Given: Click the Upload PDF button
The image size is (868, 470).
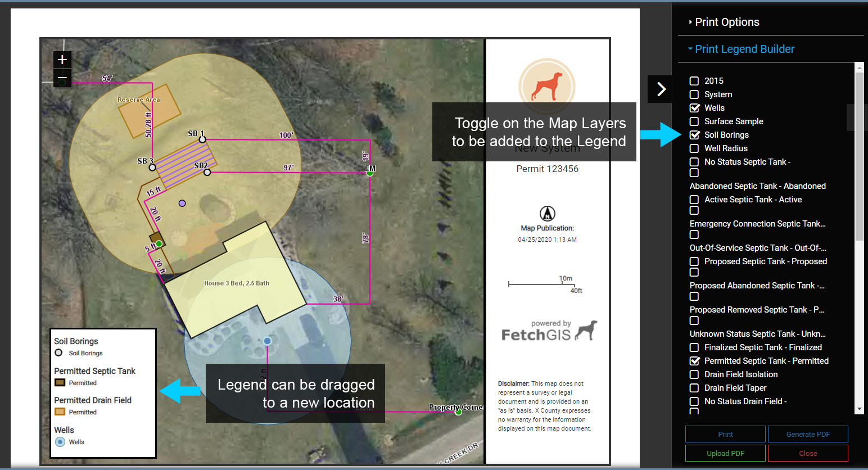Looking at the screenshot, I should click(725, 453).
